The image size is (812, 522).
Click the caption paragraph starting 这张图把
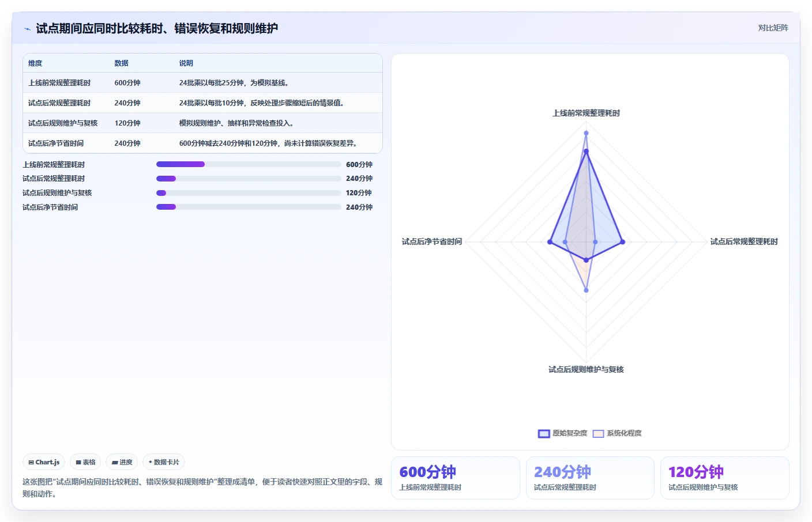pos(202,488)
